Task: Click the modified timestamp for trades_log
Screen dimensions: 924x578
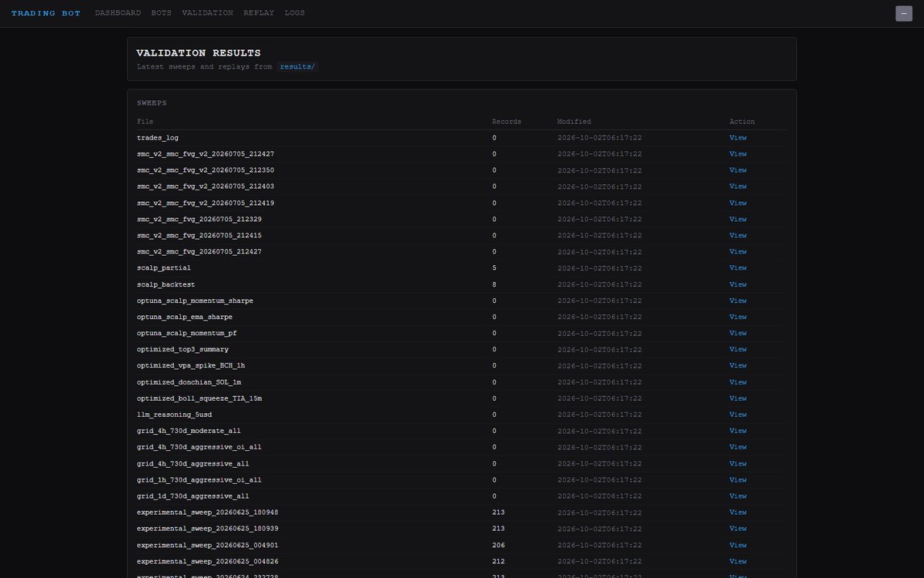Action: [x=600, y=138]
